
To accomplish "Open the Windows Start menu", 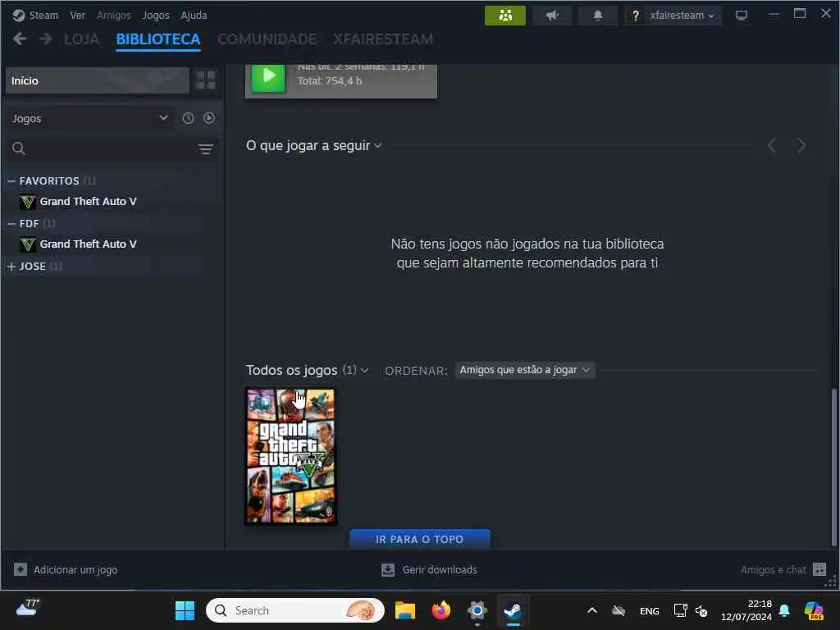I will point(185,610).
